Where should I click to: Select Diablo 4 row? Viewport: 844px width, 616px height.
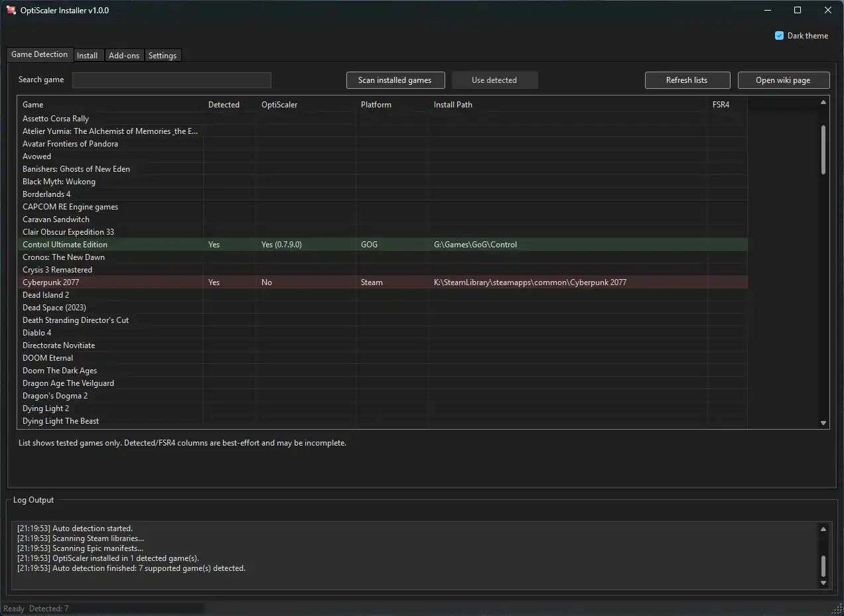[x=382, y=333]
